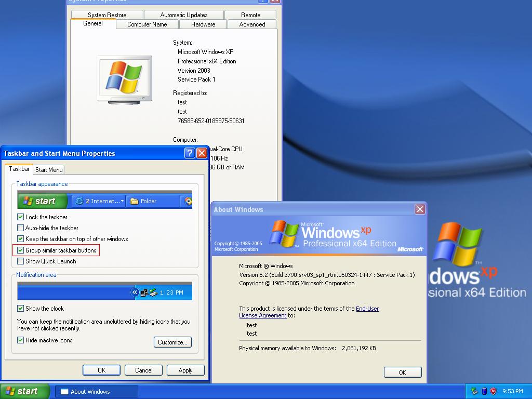Click the Professional x64 Edition line in System Properties

pyautogui.click(x=207, y=61)
